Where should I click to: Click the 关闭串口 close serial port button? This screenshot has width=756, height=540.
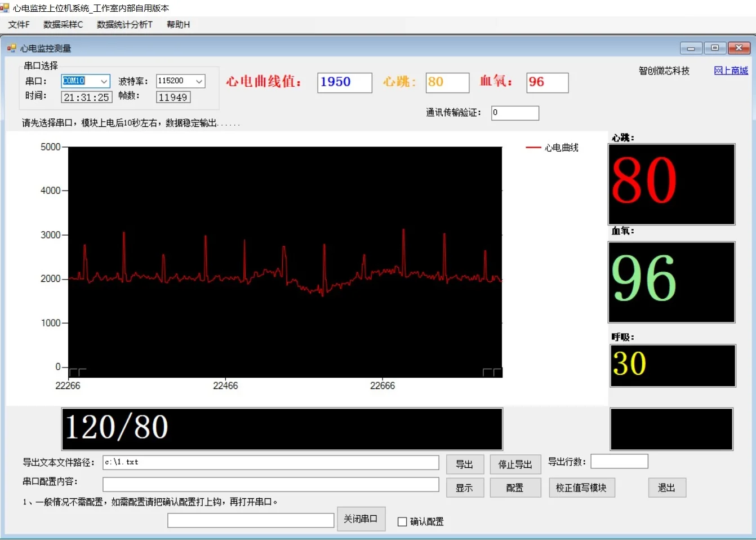pyautogui.click(x=361, y=519)
